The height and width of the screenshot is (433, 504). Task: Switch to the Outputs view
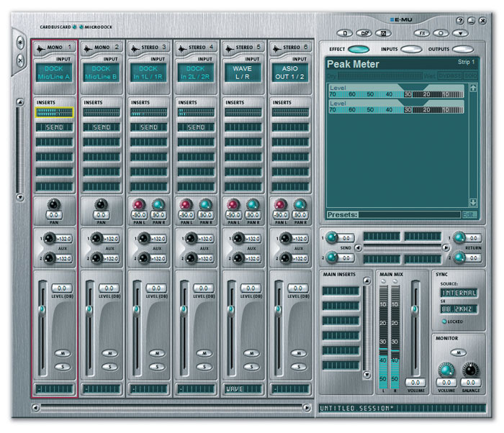point(463,50)
